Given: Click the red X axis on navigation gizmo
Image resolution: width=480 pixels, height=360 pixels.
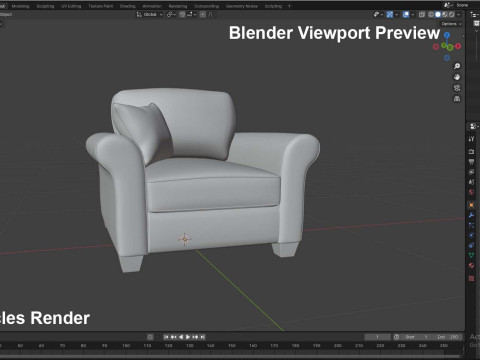Looking at the screenshot, I should (458, 46).
